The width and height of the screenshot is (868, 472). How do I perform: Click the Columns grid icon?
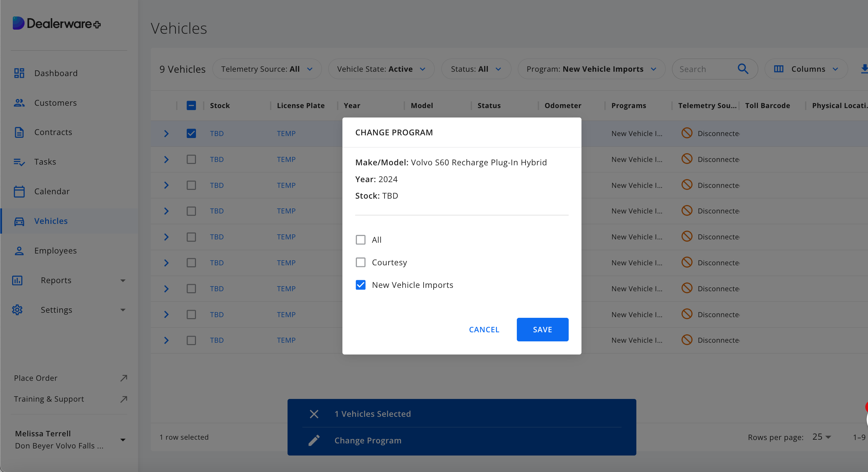tap(778, 69)
